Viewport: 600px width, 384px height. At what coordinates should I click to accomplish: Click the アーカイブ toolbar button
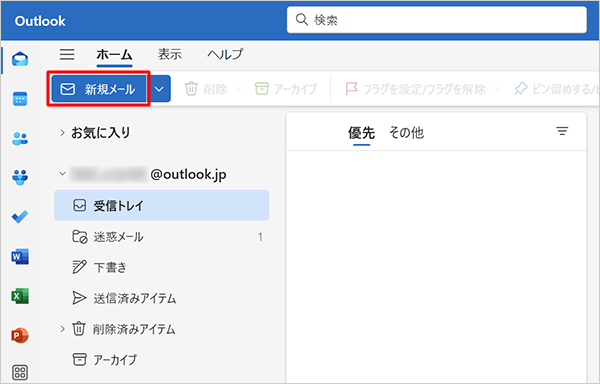286,89
